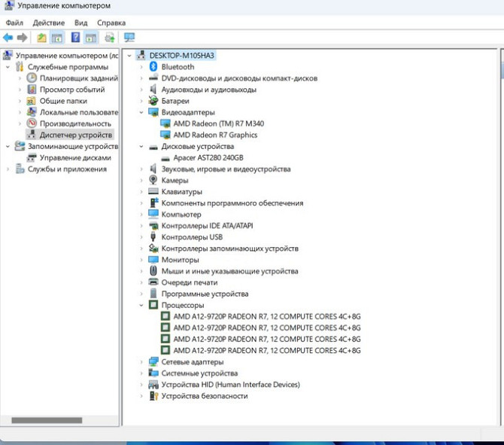
Task: Select AMD Radeon (TM) R7 M340 adapter
Action: click(218, 123)
